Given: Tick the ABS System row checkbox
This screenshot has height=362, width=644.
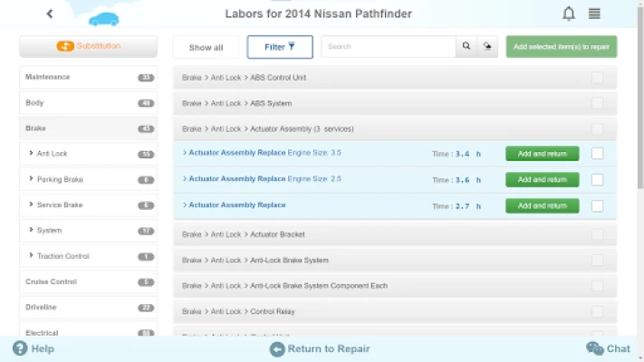Looking at the screenshot, I should point(597,103).
